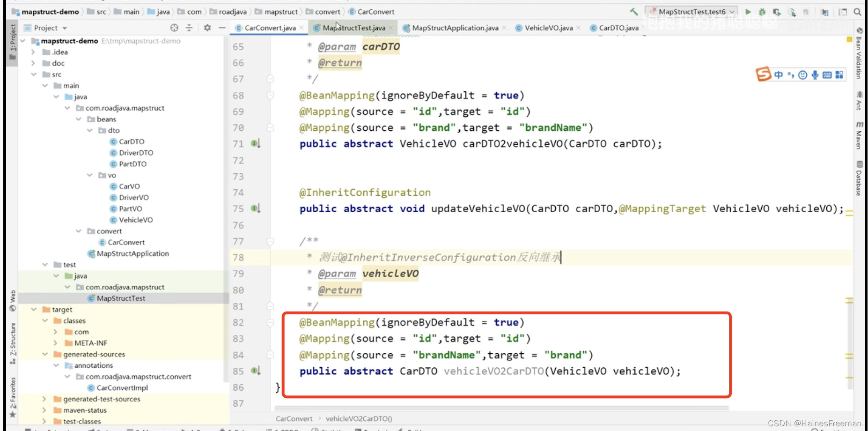
Task: Switch to the CarDTO.java tab
Action: pyautogui.click(x=618, y=28)
